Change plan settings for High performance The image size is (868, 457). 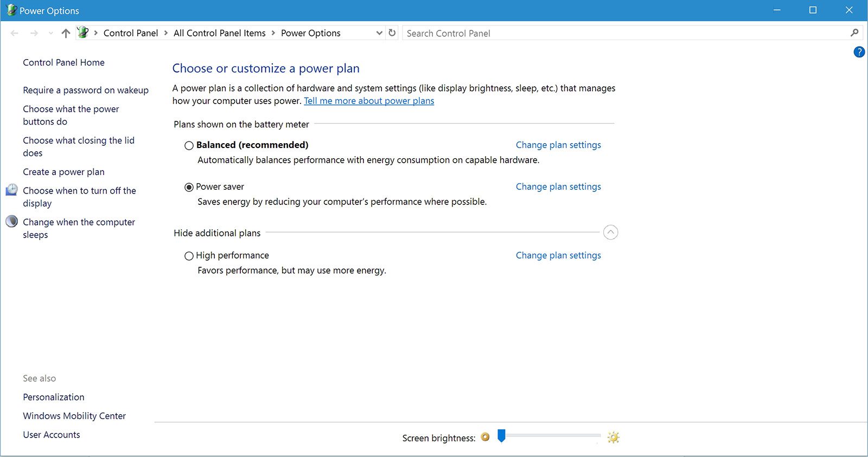tap(558, 255)
